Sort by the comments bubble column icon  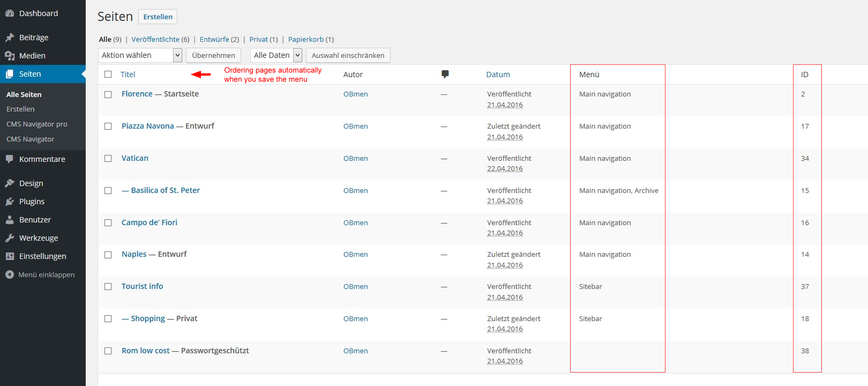[445, 75]
